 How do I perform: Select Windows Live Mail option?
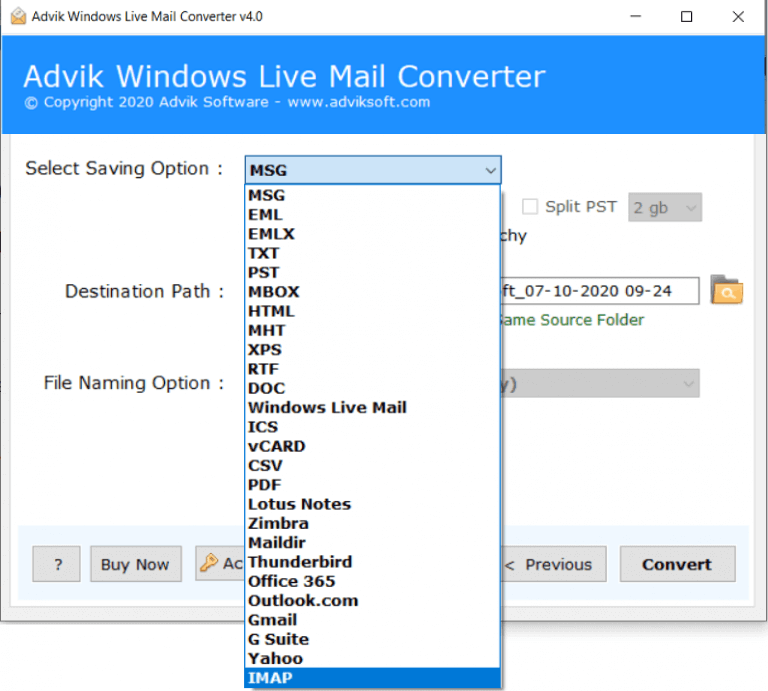pyautogui.click(x=372, y=407)
